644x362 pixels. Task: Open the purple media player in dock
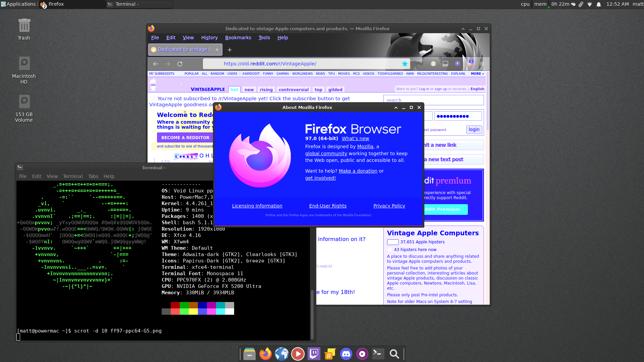[362, 354]
